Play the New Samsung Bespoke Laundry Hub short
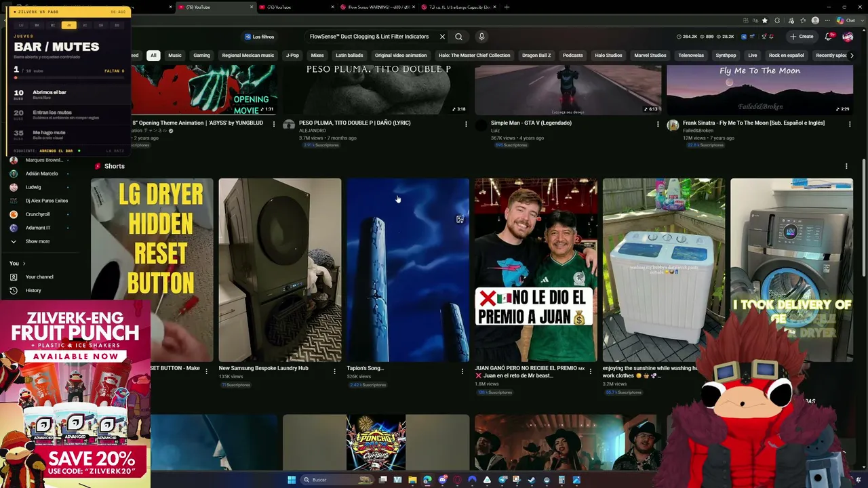The height and width of the screenshot is (488, 868). pos(280,270)
